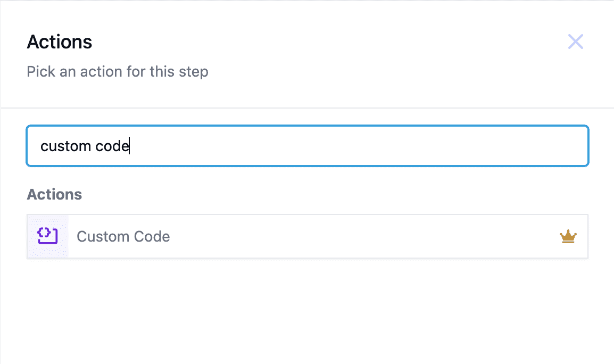
Task: Click the 'Actions' results section heading
Action: click(54, 194)
